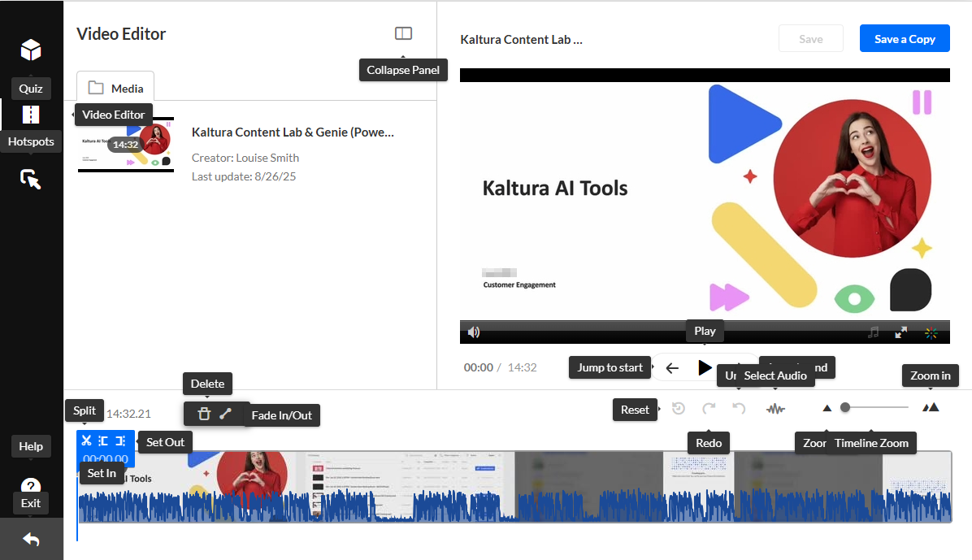Switch to the Media tab
Image resolution: width=972 pixels, height=560 pixels.
click(x=115, y=88)
